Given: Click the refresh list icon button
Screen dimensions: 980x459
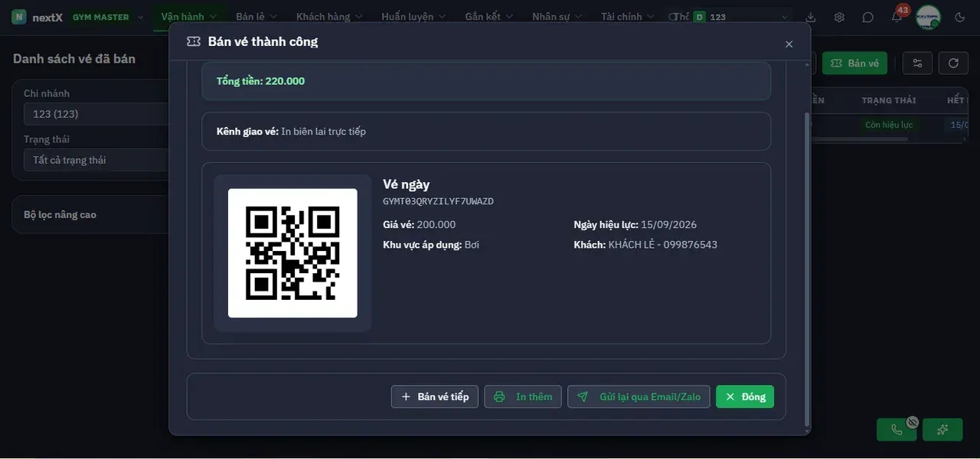Looking at the screenshot, I should click(x=953, y=63).
